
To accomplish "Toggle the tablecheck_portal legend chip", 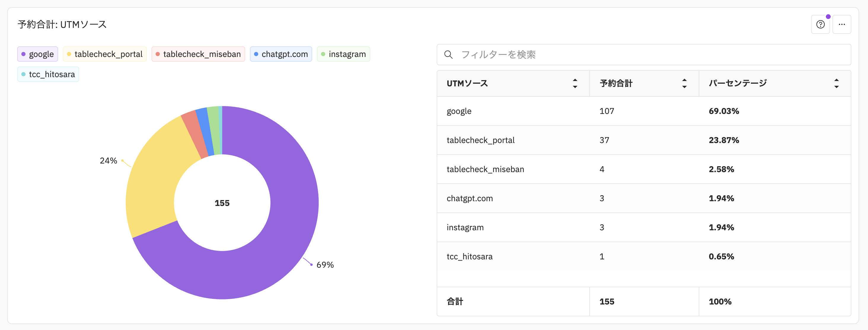I will tap(105, 54).
